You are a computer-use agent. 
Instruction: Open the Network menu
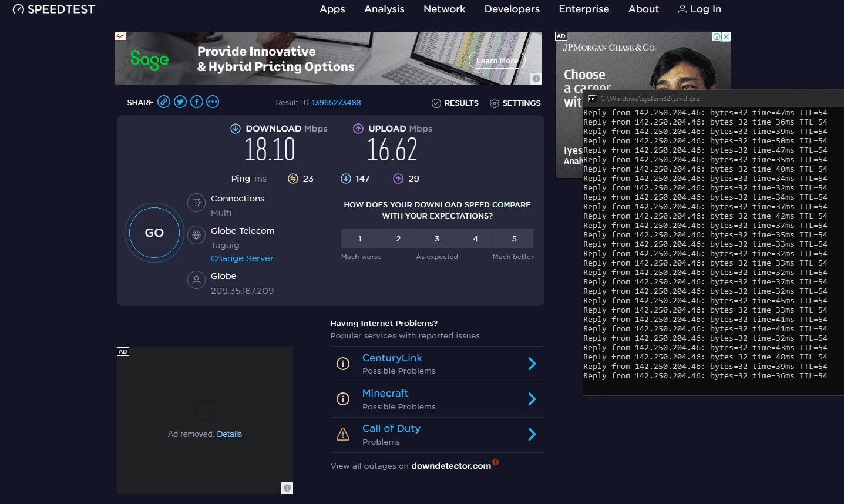click(x=445, y=9)
